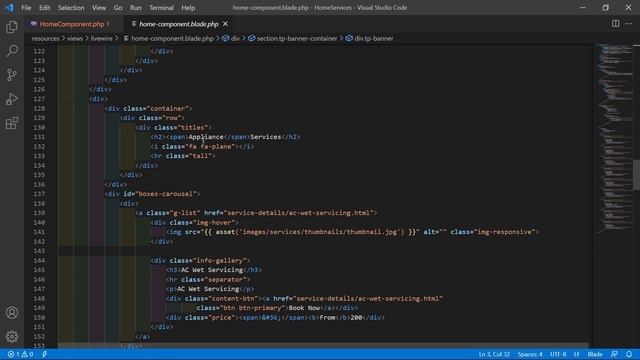Click the resources breadcrumb

(46, 38)
